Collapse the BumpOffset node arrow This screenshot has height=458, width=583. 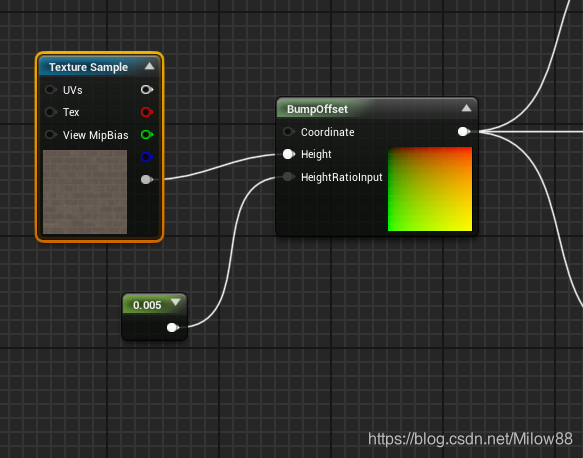click(x=466, y=108)
